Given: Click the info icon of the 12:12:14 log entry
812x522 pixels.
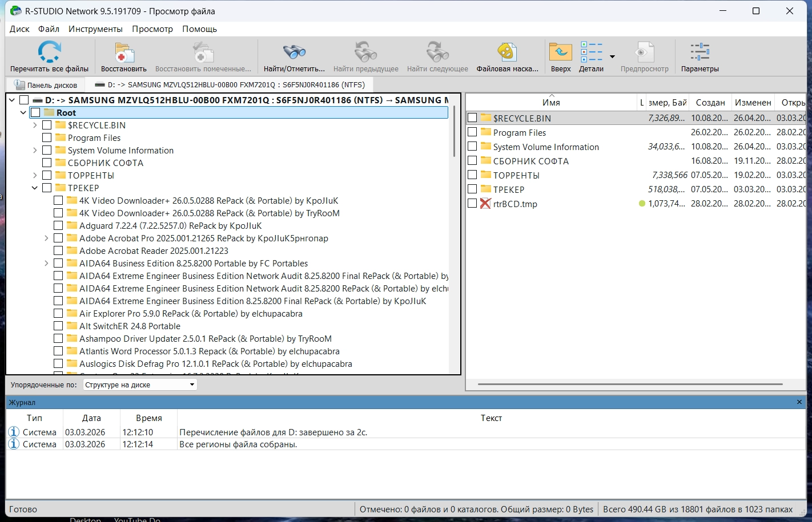Looking at the screenshot, I should pyautogui.click(x=14, y=444).
